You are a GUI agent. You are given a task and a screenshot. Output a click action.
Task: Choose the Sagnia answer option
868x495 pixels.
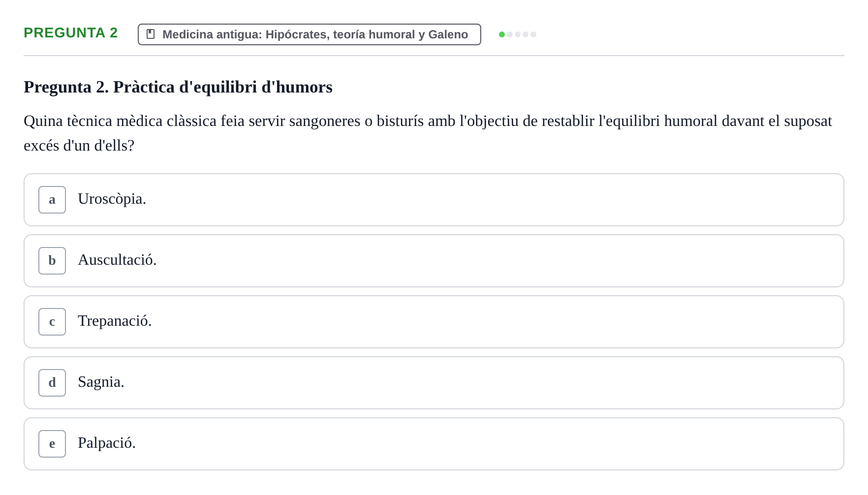coord(434,383)
